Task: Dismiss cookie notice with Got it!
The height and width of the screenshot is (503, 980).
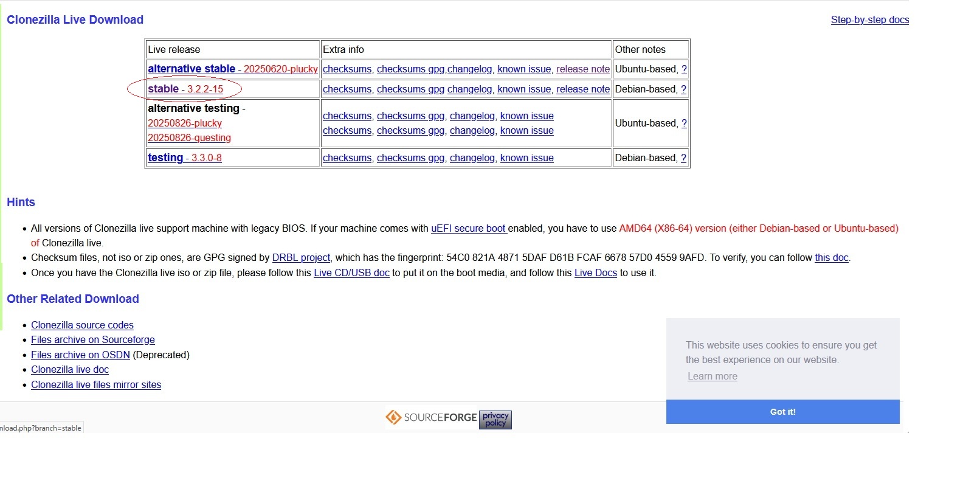Action: click(x=783, y=412)
